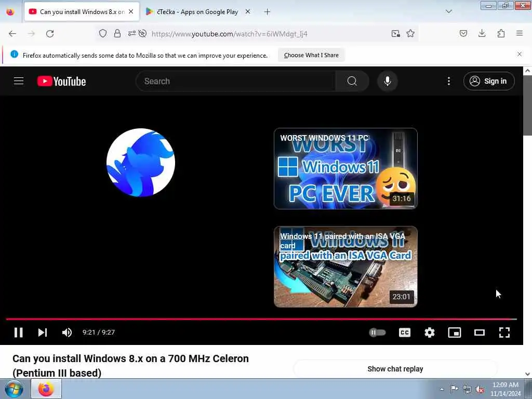
Task: Dismiss the Firefox data notification bar
Action: click(520, 54)
